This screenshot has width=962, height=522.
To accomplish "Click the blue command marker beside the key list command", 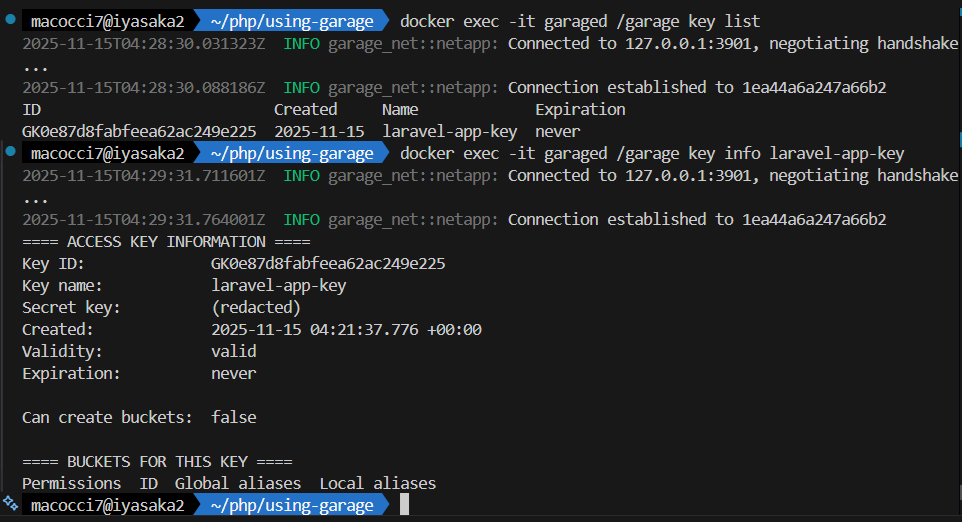I will 9,21.
